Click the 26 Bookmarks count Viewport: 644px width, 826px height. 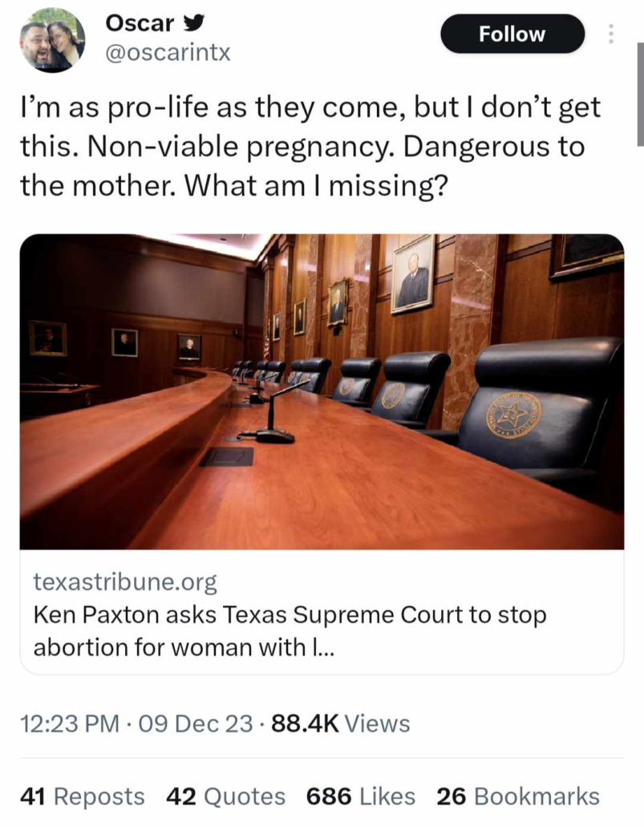[x=518, y=796]
